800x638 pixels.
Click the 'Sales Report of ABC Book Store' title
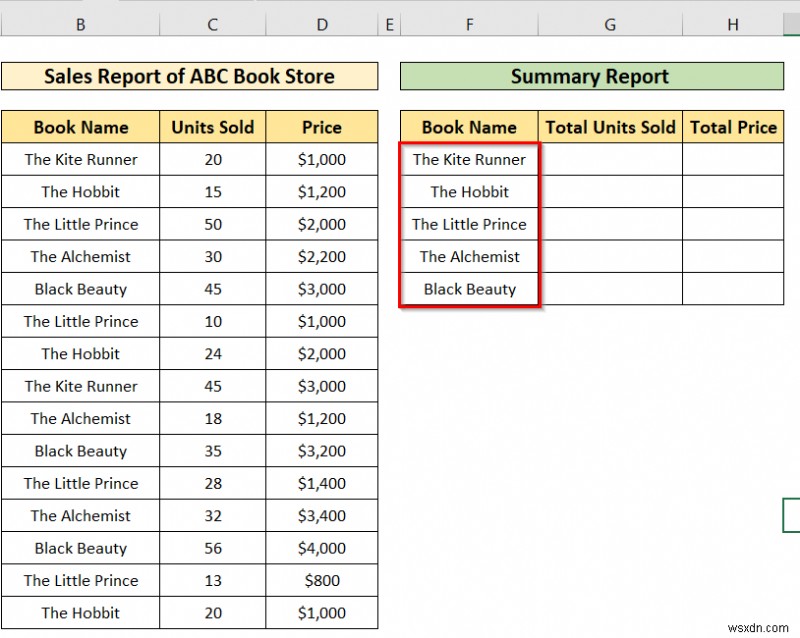click(189, 76)
